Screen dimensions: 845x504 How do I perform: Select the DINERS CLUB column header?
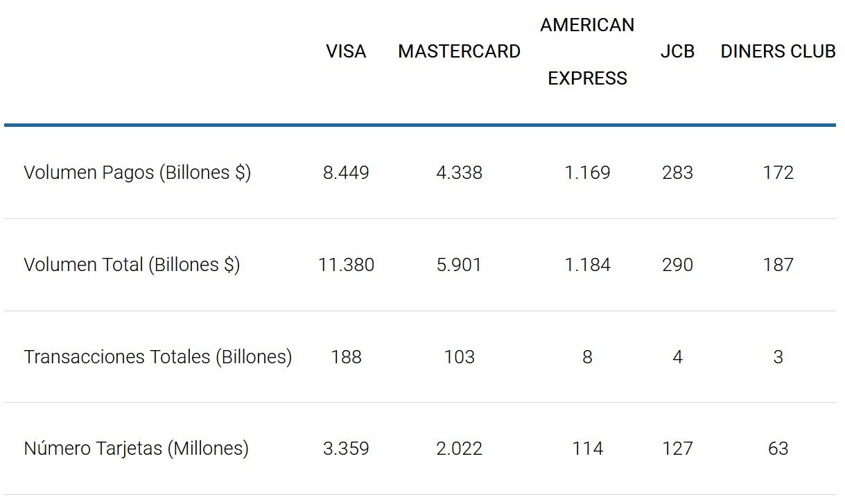pos(778,52)
